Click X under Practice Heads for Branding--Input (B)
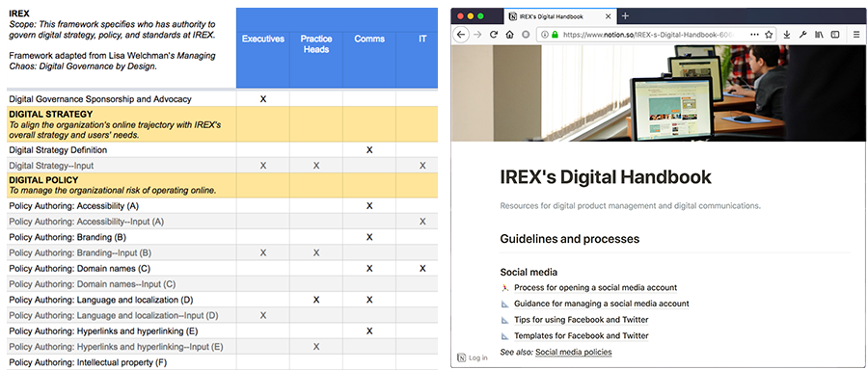 (316, 252)
